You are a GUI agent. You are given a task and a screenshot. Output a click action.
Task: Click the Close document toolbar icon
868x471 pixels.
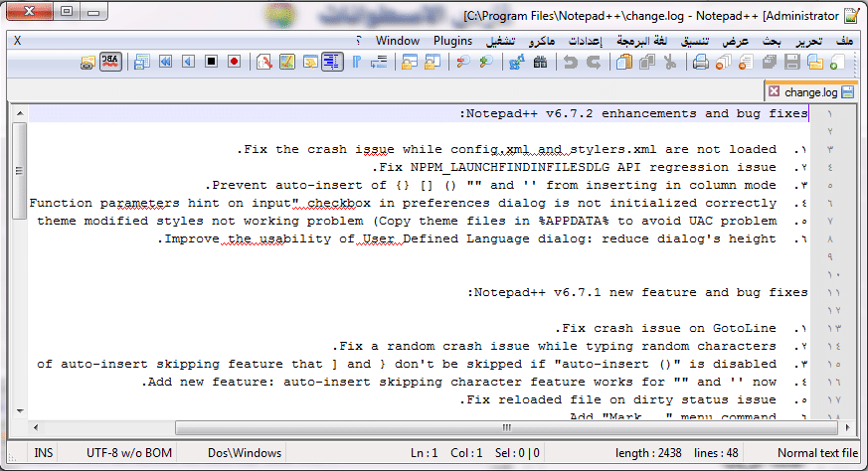[x=746, y=62]
